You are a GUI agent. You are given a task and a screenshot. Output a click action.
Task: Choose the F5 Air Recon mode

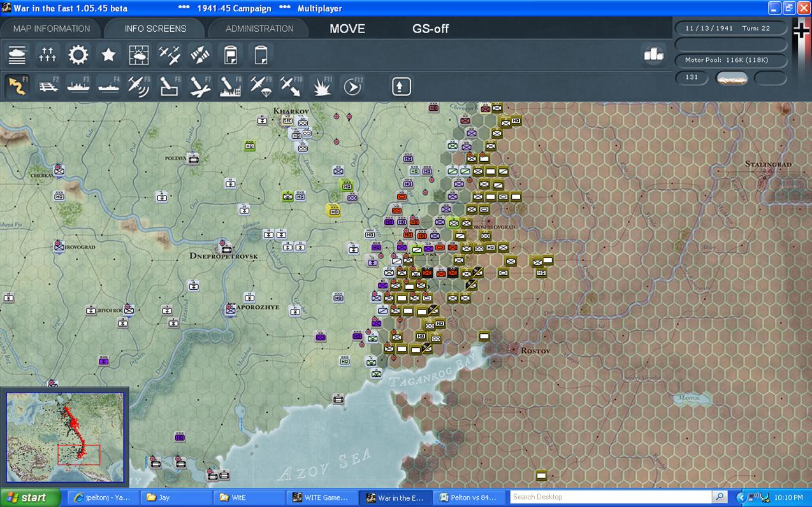[138, 86]
